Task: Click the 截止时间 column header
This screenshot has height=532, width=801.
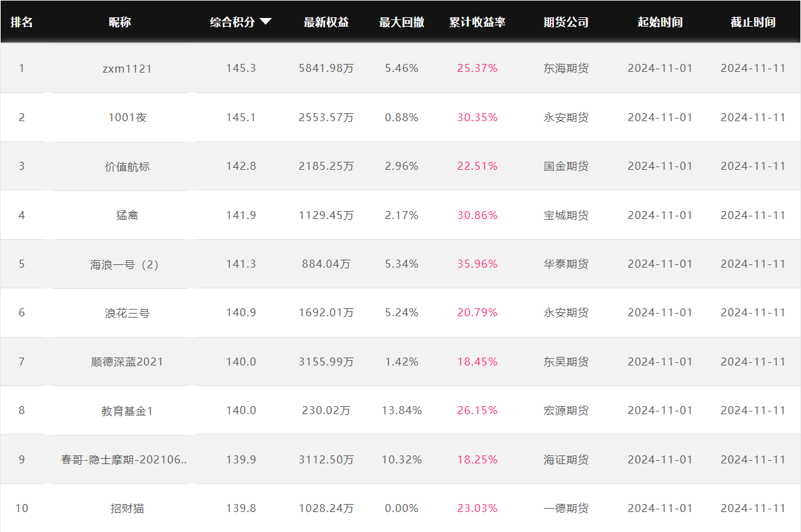Action: click(x=753, y=22)
